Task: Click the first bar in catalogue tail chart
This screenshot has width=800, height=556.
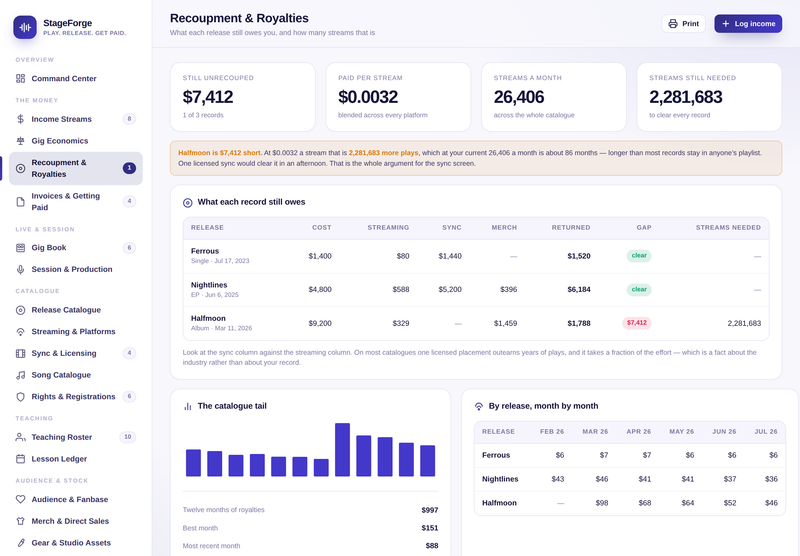Action: tap(193, 463)
